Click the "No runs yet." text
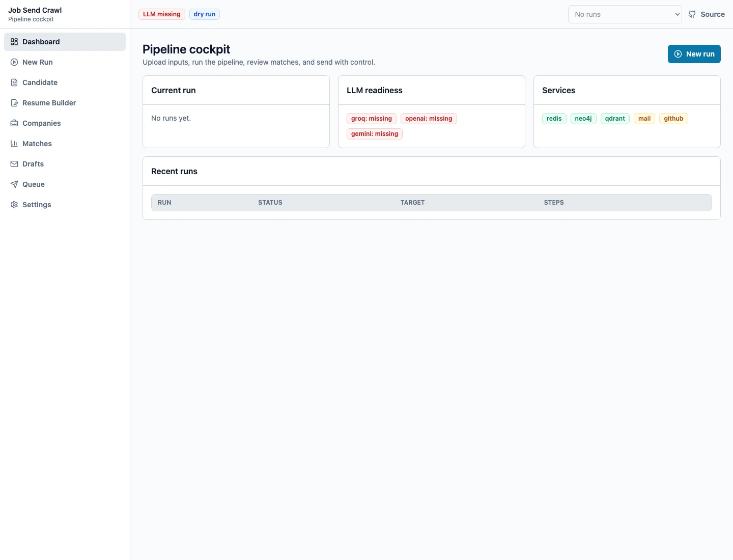 coord(171,118)
